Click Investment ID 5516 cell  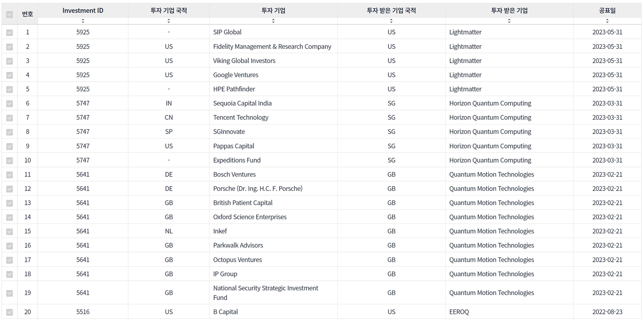pyautogui.click(x=83, y=312)
